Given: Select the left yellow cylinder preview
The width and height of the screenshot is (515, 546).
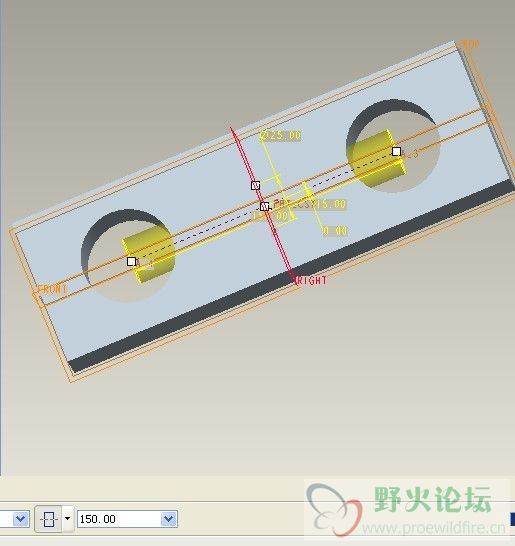Looking at the screenshot, I should pos(149,253).
